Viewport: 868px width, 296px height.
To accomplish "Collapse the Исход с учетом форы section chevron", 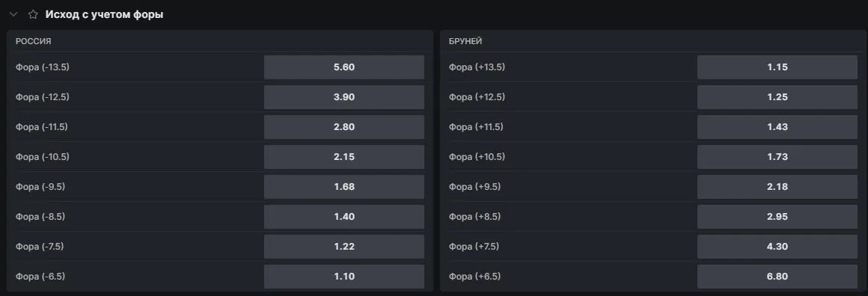I will [x=14, y=14].
